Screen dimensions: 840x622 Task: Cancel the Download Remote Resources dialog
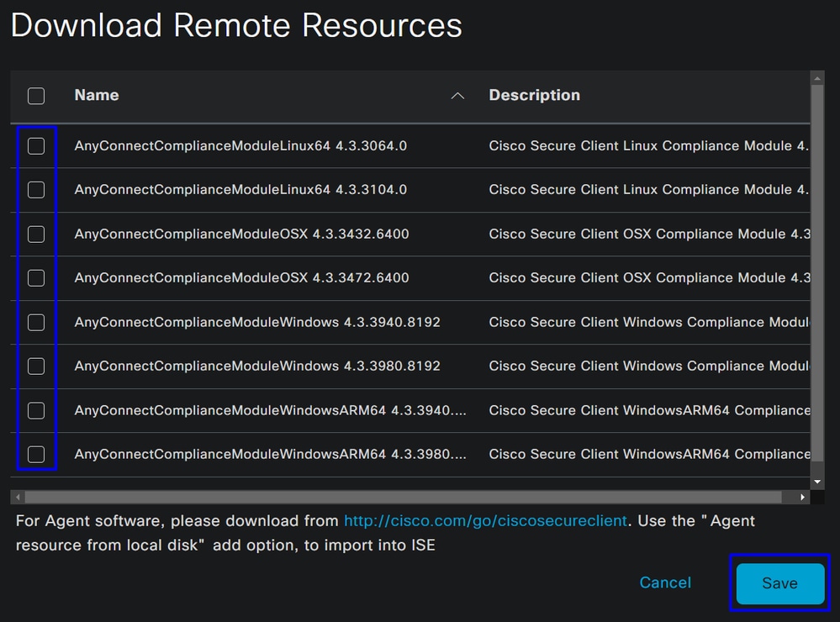tap(665, 582)
